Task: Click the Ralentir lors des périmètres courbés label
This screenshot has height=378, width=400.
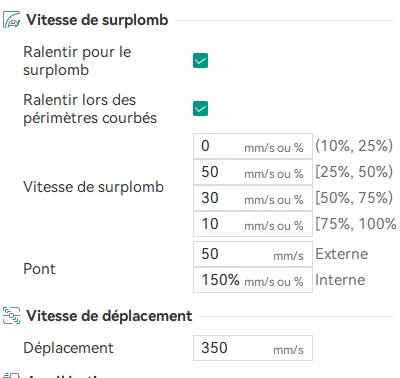Action: pos(90,109)
